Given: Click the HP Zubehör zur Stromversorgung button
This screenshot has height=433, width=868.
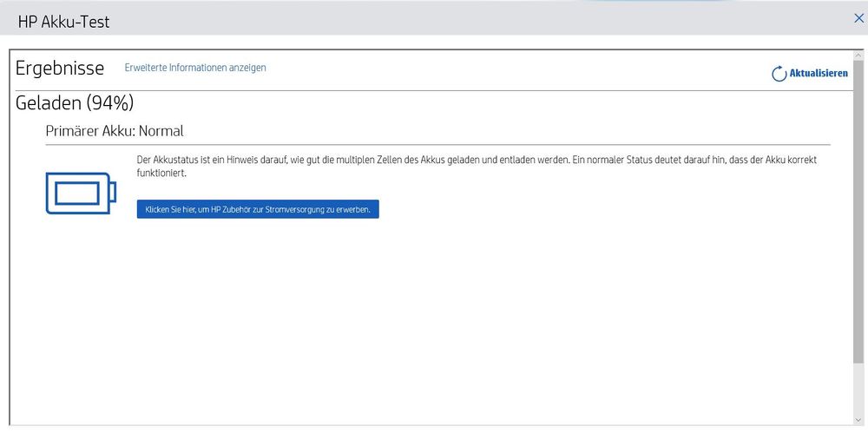Looking at the screenshot, I should (258, 209).
